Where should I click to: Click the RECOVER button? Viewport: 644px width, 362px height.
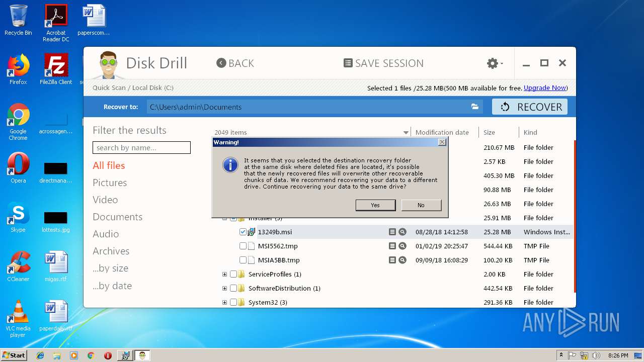tap(530, 107)
